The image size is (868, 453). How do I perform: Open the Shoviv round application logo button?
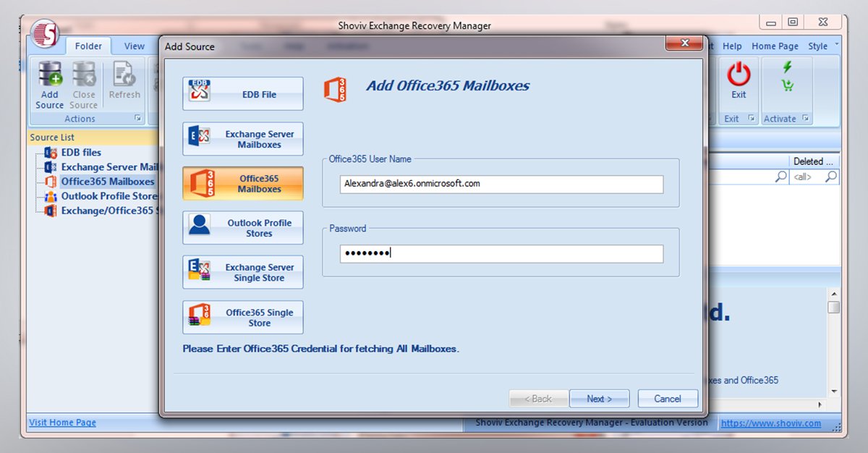point(46,35)
